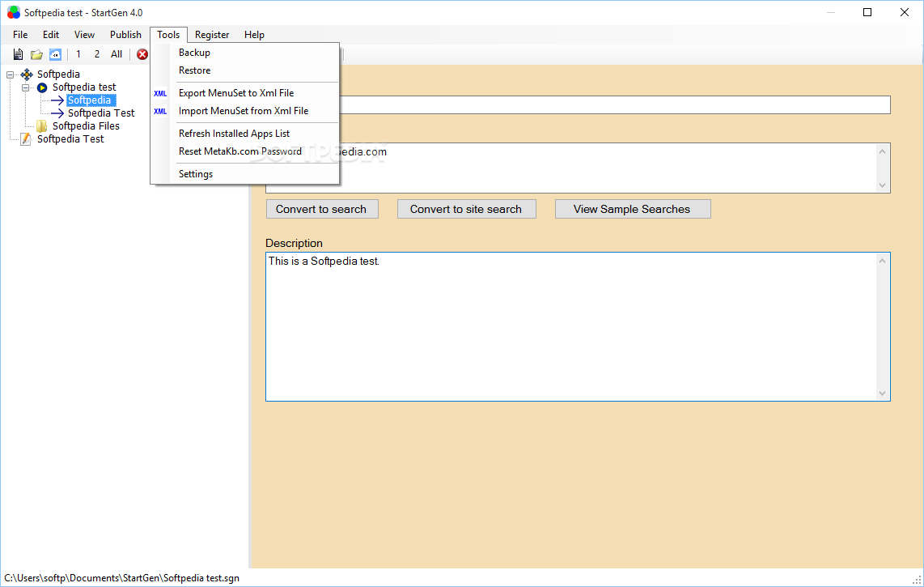Open the Edit menu
Screen dimensions: 924x587
(51, 35)
